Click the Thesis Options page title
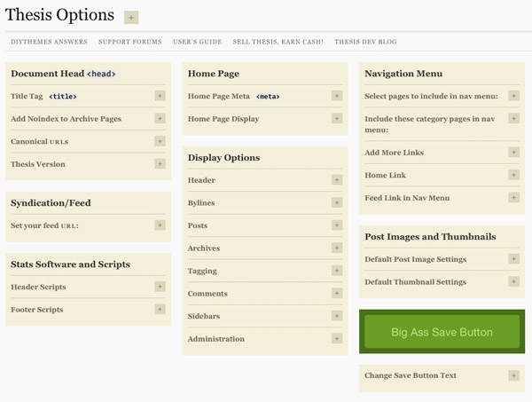532x402 pixels. pyautogui.click(x=59, y=15)
